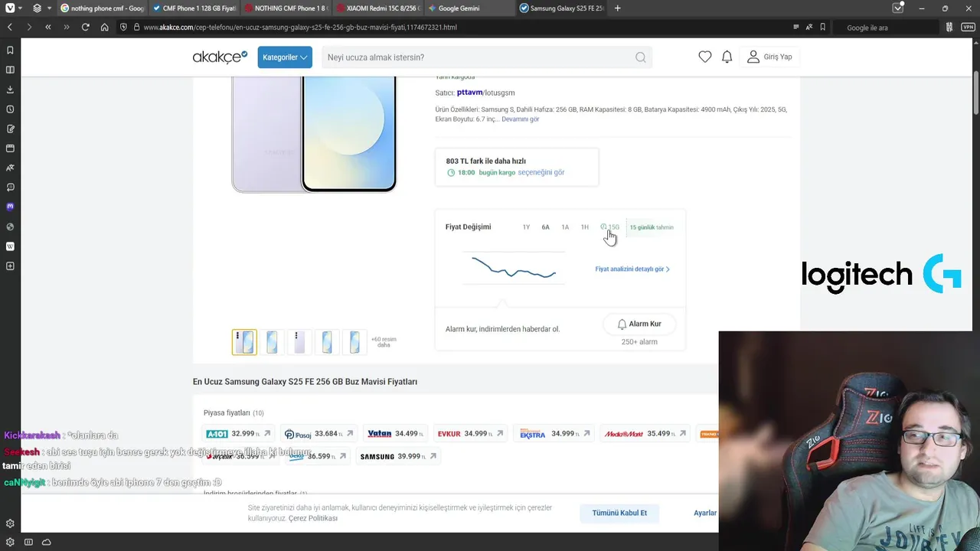The image size is (980, 551).
Task: Open reader view in address bar
Action: 796,27
